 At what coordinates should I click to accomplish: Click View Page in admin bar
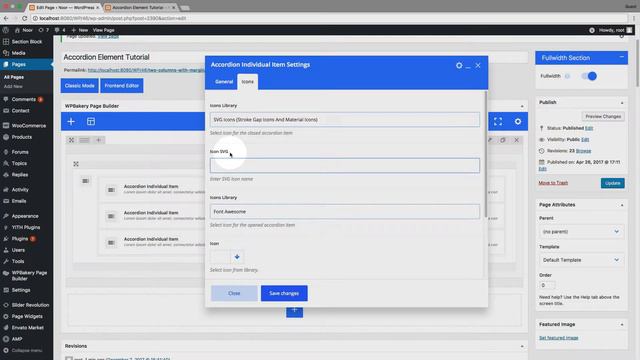(103, 30)
